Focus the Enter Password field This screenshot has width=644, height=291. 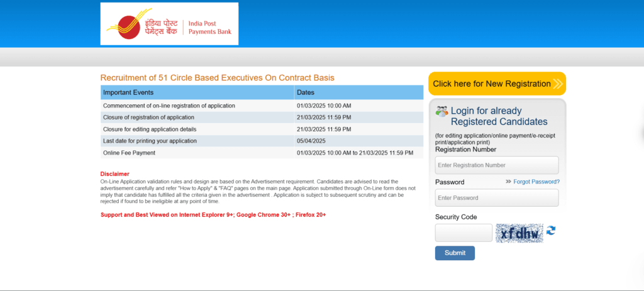click(497, 198)
